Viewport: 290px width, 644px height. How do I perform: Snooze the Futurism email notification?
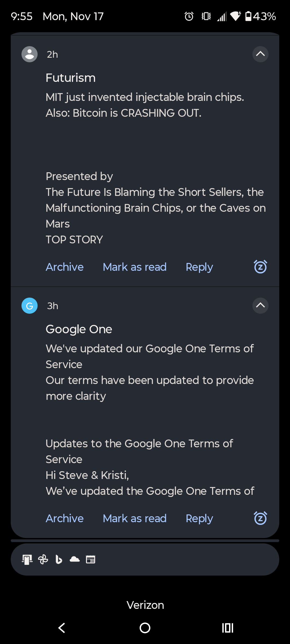point(260,267)
